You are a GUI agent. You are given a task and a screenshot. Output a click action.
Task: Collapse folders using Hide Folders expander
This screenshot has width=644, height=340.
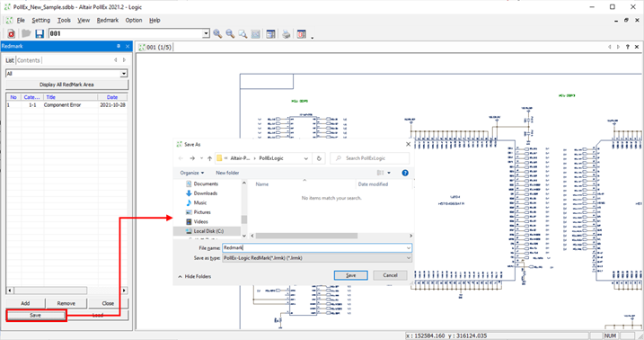(195, 277)
